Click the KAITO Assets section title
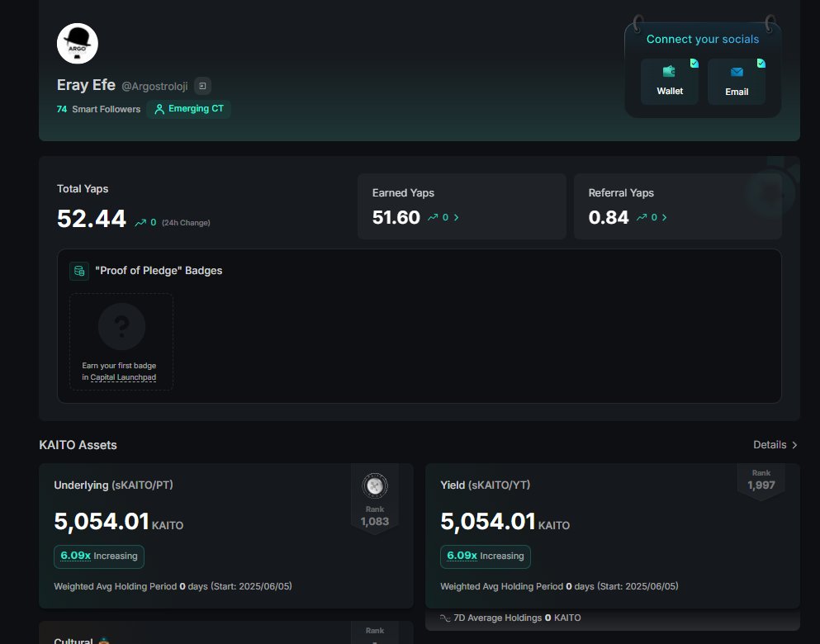The height and width of the screenshot is (644, 820). (78, 445)
